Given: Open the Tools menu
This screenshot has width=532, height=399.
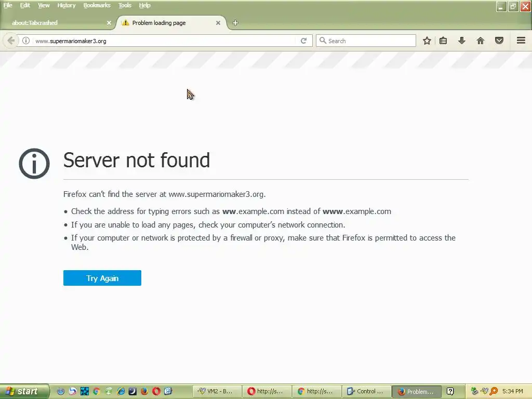Looking at the screenshot, I should coord(125,5).
